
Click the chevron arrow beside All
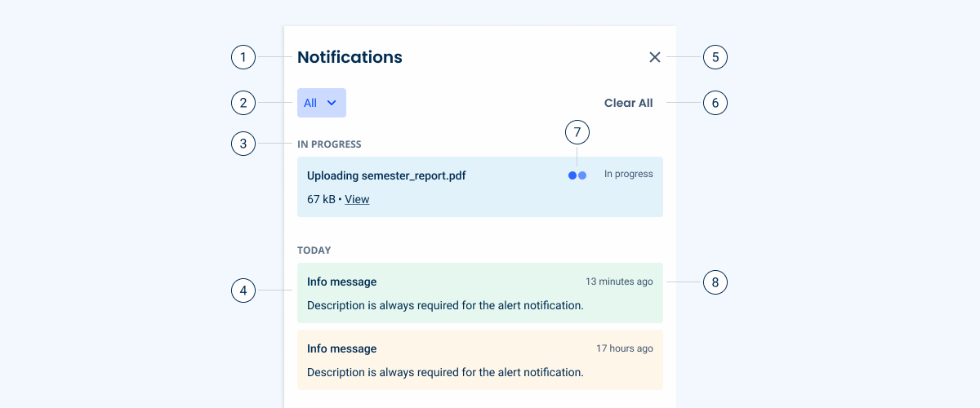point(332,103)
